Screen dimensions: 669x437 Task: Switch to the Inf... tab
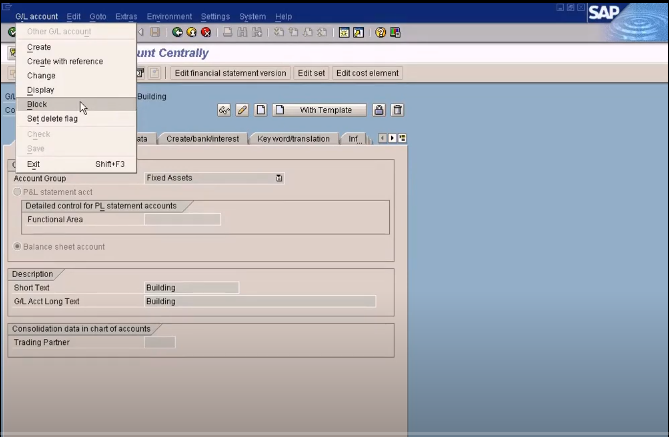(354, 139)
